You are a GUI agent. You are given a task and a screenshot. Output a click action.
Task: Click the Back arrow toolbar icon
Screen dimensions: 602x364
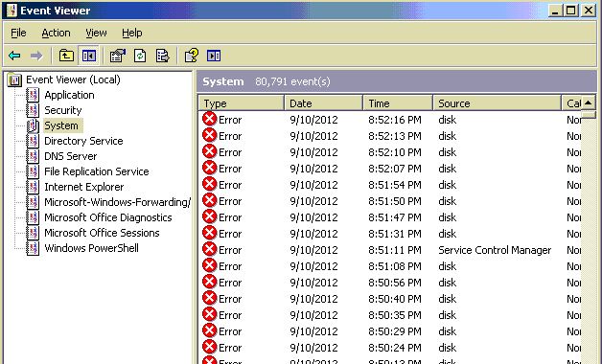click(14, 56)
